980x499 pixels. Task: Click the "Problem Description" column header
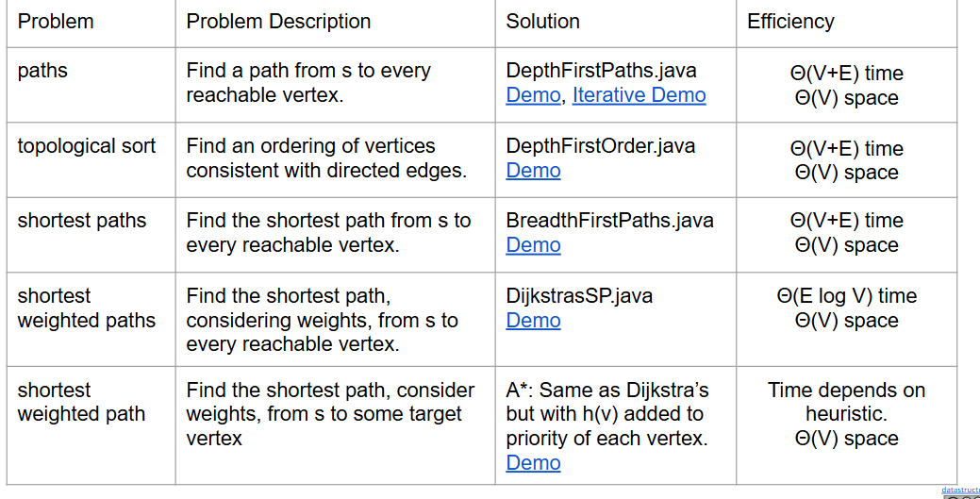[x=278, y=22]
